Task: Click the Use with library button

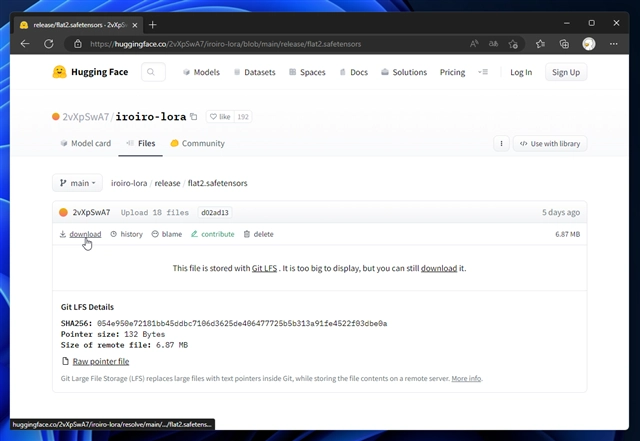Action: click(550, 143)
